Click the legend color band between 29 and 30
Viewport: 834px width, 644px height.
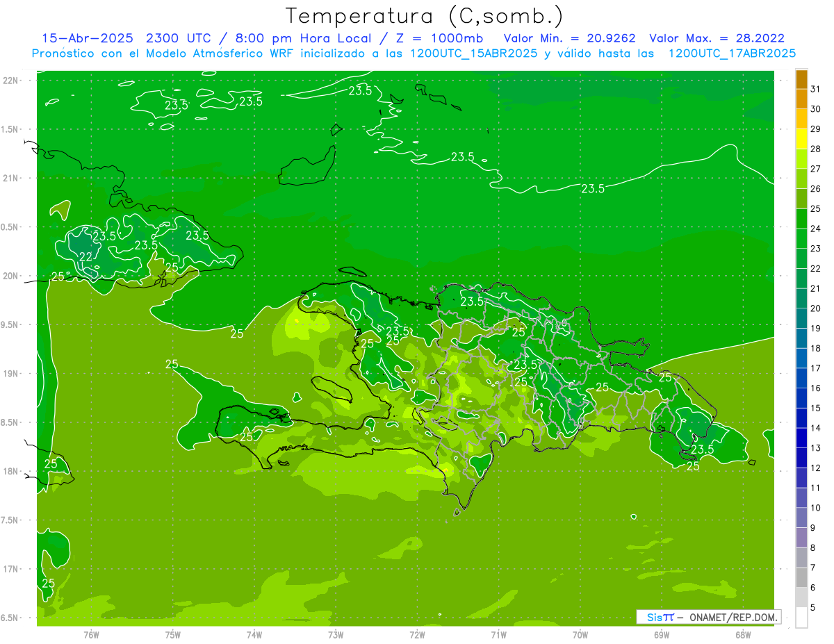(801, 119)
